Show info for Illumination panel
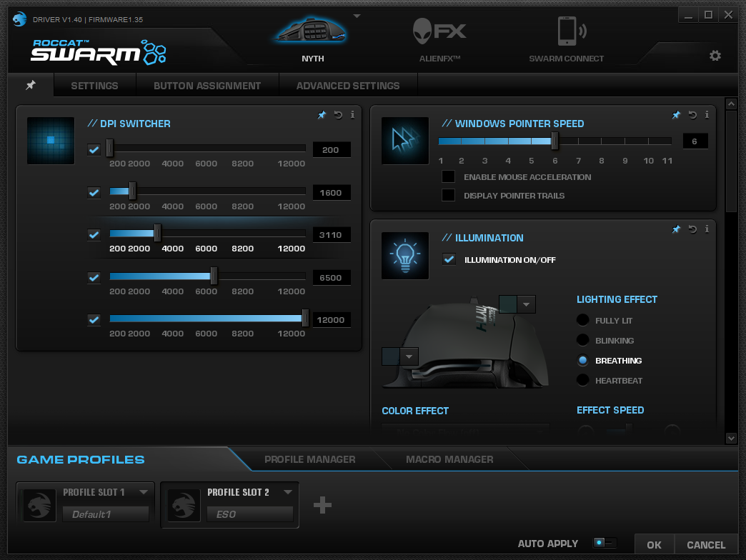The image size is (746, 560). (707, 229)
